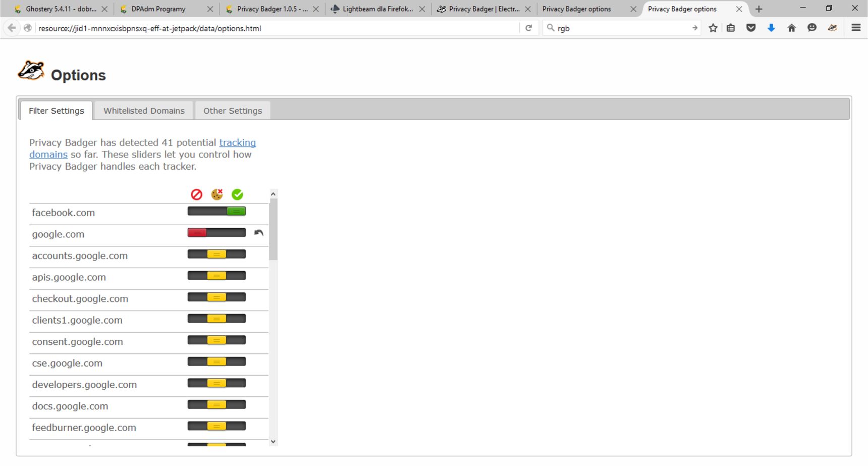Click the docs.google.com slider

click(216, 404)
